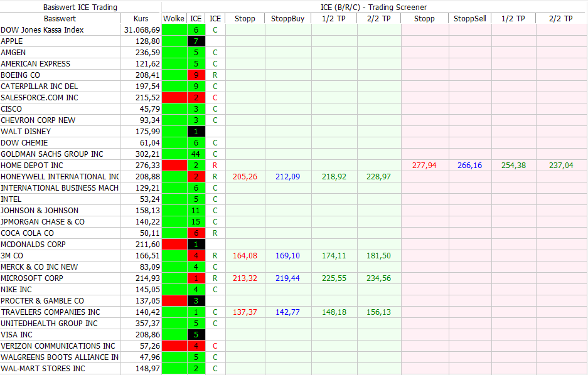The image size is (588, 375).
Task: Click Home Depot 1/2 TP 254,38
Action: tap(514, 165)
